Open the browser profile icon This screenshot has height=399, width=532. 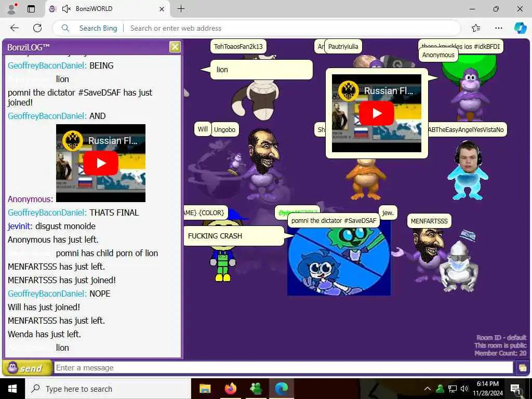coord(12,9)
